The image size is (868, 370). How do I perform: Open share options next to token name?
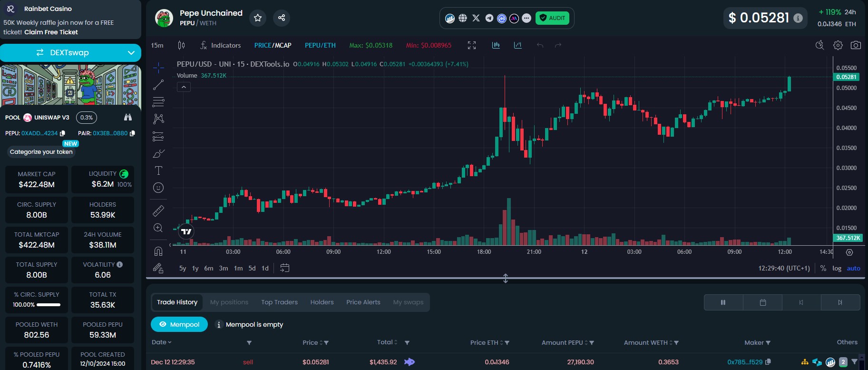(282, 18)
